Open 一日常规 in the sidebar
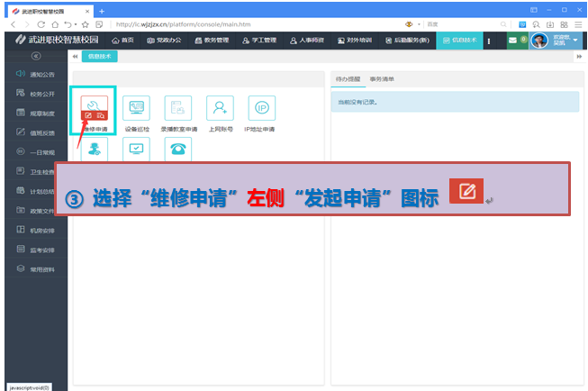 pyautogui.click(x=36, y=152)
